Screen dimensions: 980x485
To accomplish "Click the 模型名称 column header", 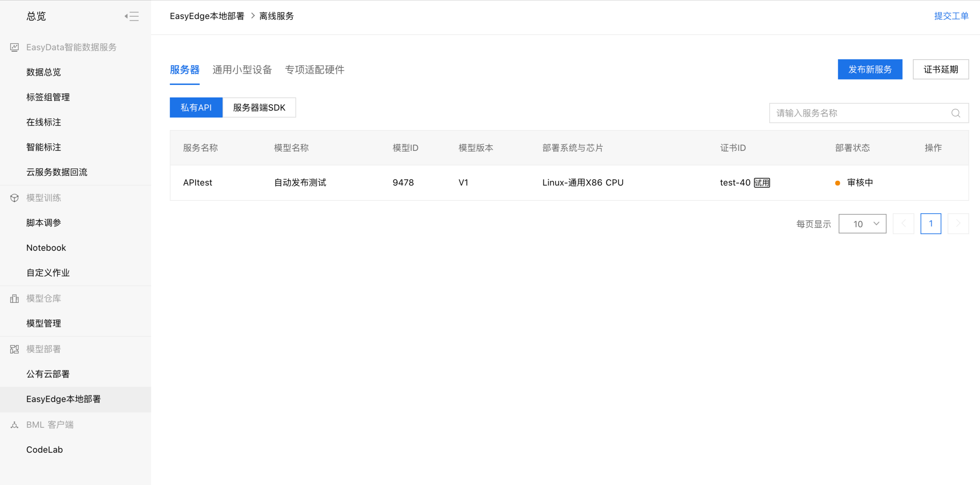I will coord(291,148).
